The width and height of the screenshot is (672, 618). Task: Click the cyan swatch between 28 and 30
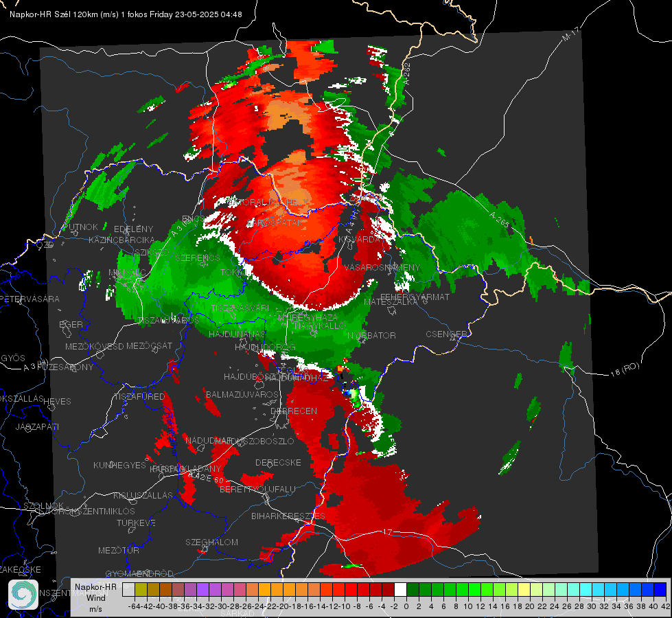tap(586, 590)
